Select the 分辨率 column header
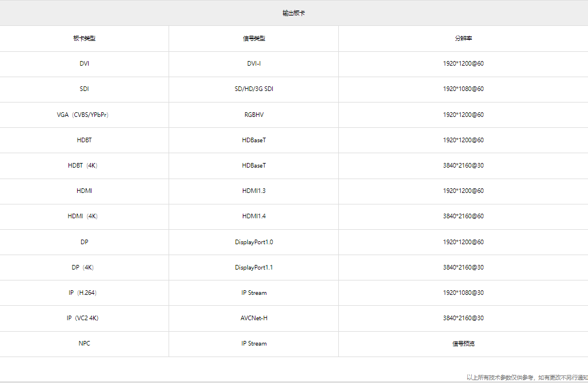Screen dimensions: 588x383 click(464, 38)
